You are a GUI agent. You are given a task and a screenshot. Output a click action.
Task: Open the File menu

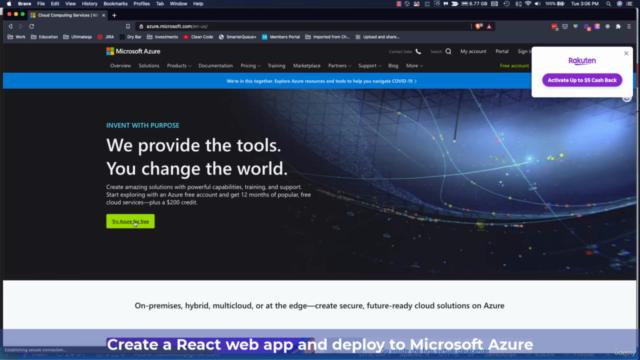click(x=41, y=4)
